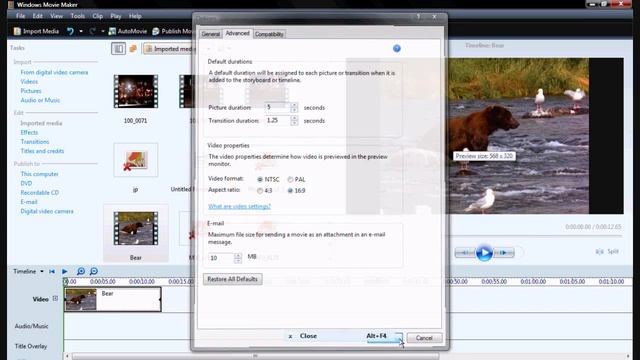Adjust the e-mail size MB spinner arrows
Image resolution: width=640 pixels, height=360 pixels.
(238, 258)
